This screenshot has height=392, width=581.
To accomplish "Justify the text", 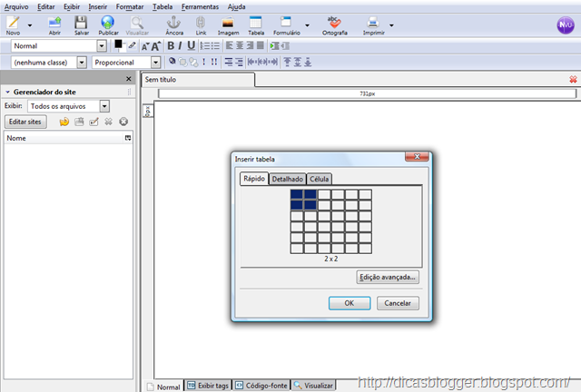I will click(261, 45).
